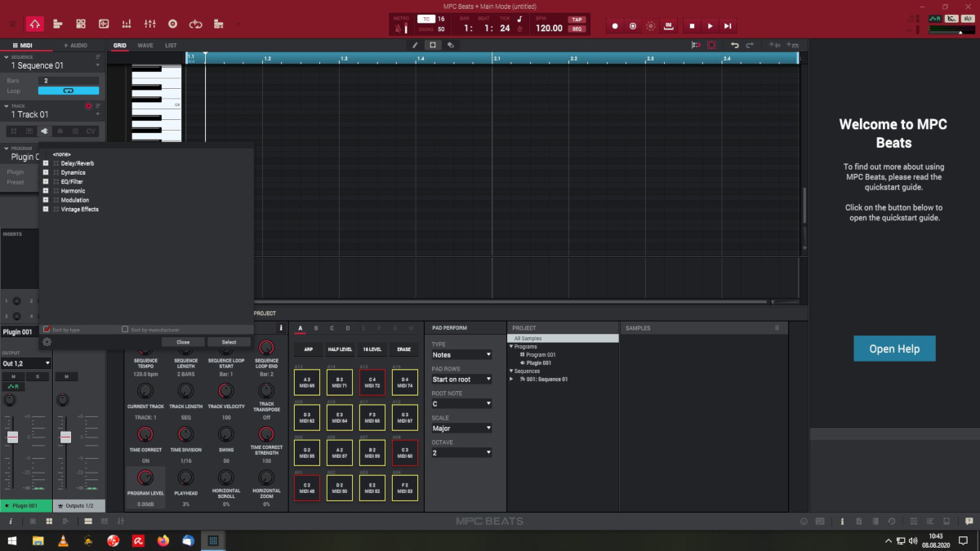Select pad bank C tab
980x551 pixels.
(x=332, y=328)
